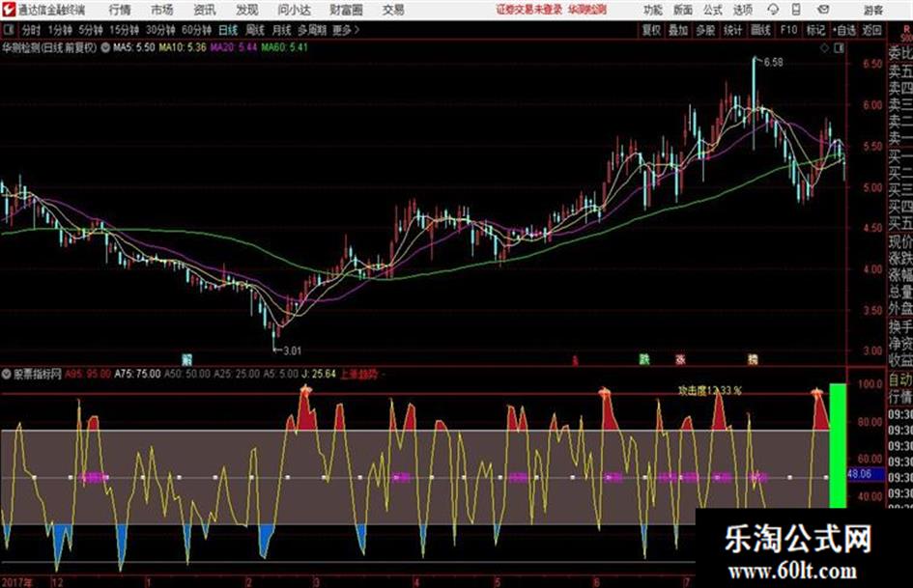Switch to the 周线 weekly tab
Screen dimensions: 913x588
(255, 30)
